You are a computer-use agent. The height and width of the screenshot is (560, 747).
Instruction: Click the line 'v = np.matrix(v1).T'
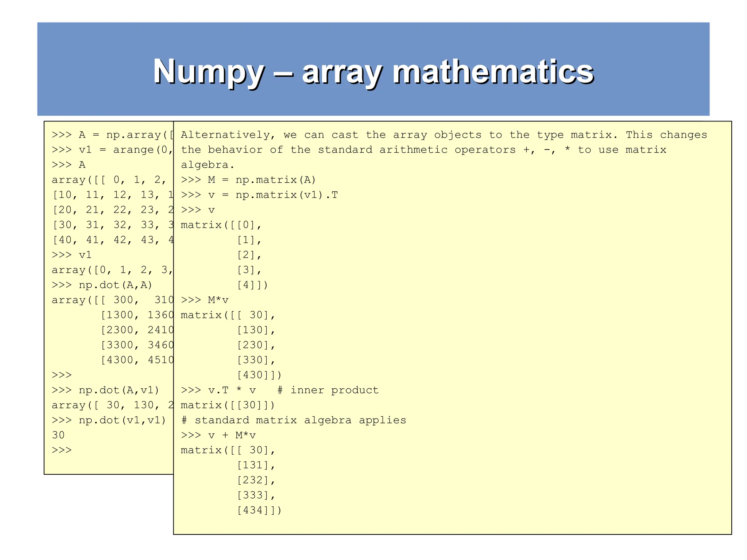(272, 195)
